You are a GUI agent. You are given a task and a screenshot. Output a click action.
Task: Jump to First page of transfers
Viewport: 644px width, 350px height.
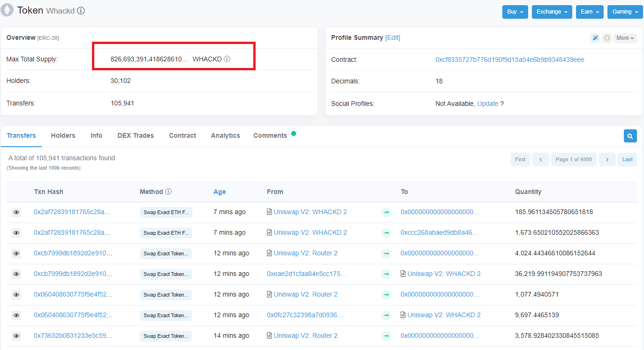521,159
